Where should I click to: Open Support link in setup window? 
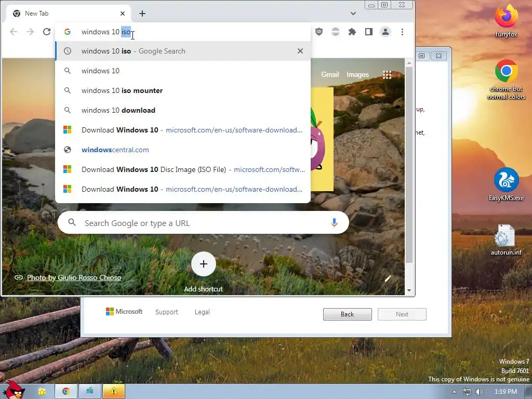click(167, 312)
